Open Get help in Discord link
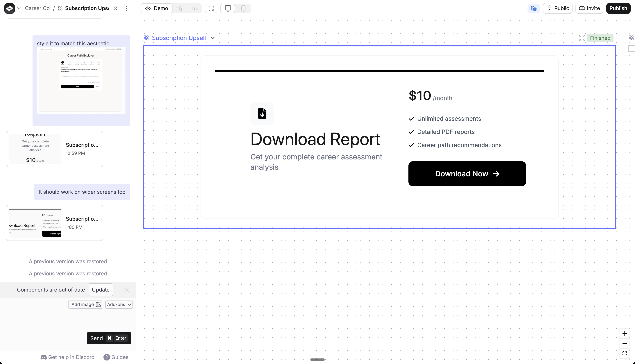635x364 pixels. [68, 357]
